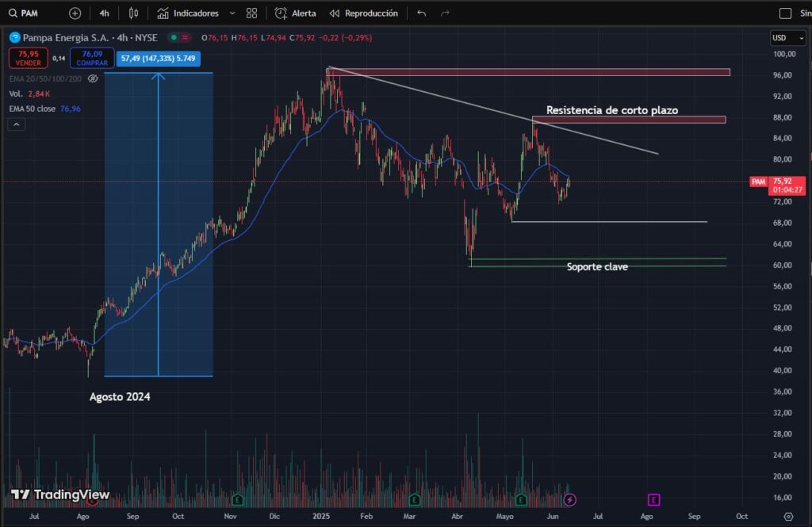Click the add symbol plus icon

point(75,13)
